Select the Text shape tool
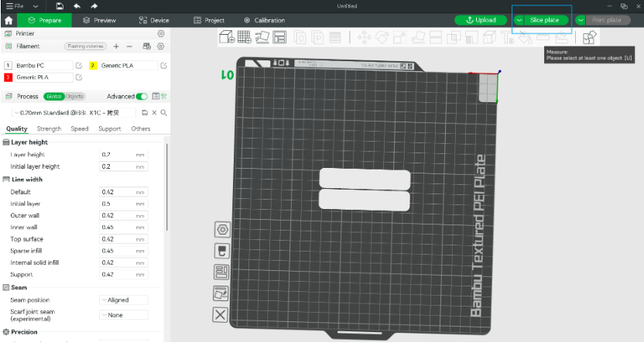 pos(507,38)
